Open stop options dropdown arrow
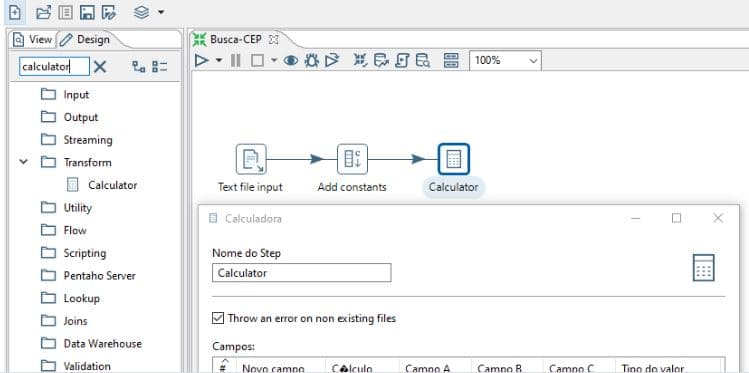The image size is (749, 373). point(274,61)
